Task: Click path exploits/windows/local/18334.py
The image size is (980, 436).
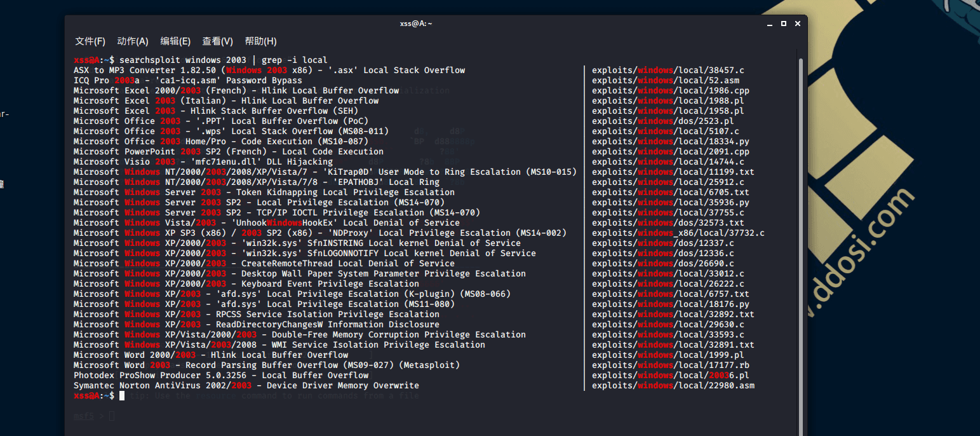Action: pos(671,142)
